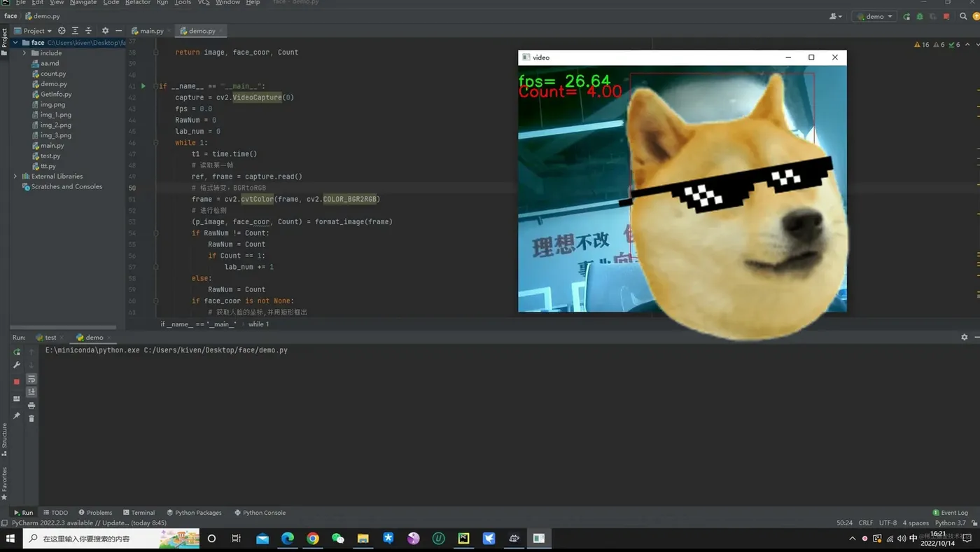
Task: Click the top toolbar Debug bug icon
Action: pos(920,16)
